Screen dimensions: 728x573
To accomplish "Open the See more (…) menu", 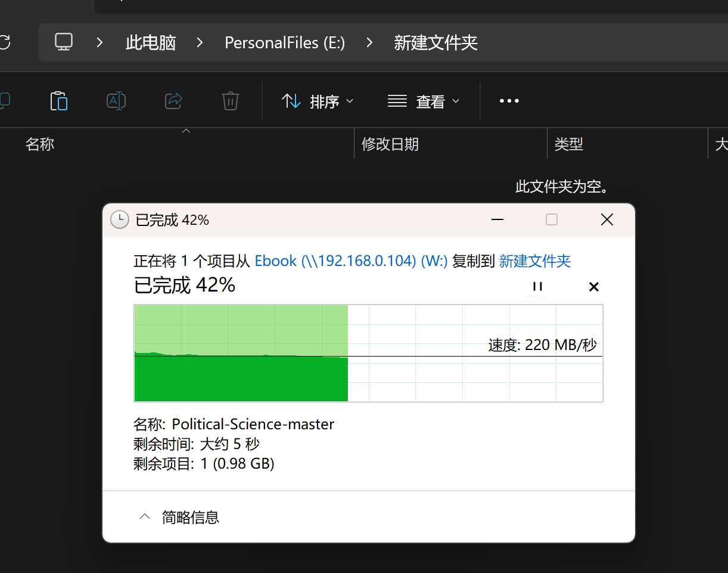I will point(509,101).
